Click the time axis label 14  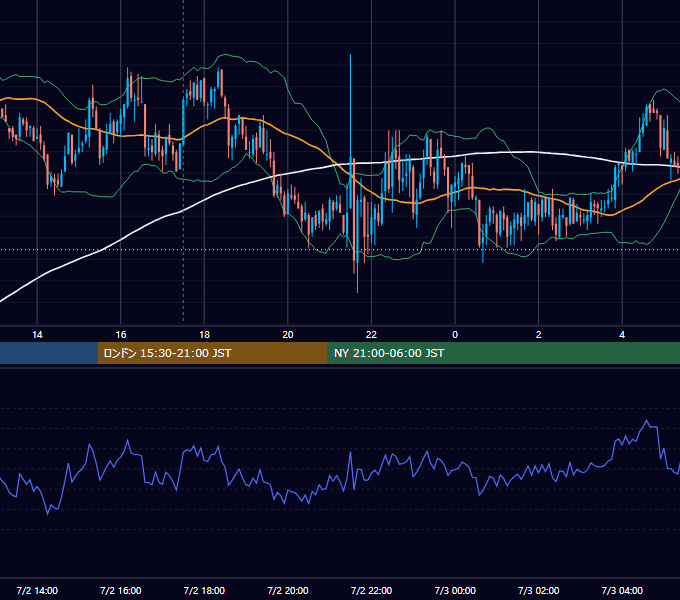click(x=37, y=335)
